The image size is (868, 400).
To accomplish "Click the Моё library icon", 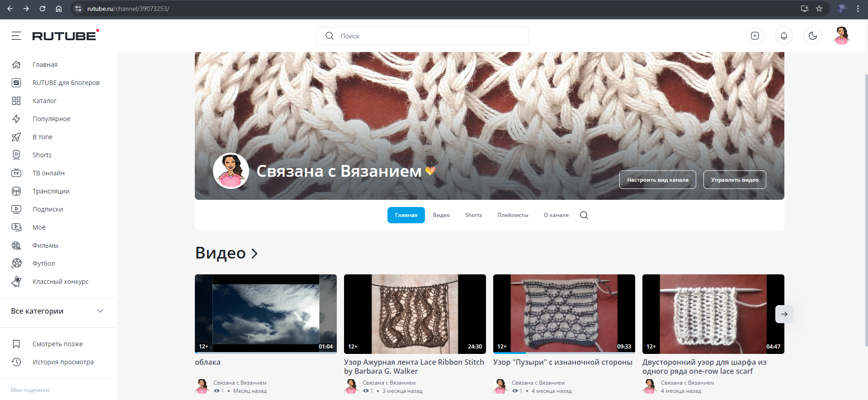I will pos(16,227).
